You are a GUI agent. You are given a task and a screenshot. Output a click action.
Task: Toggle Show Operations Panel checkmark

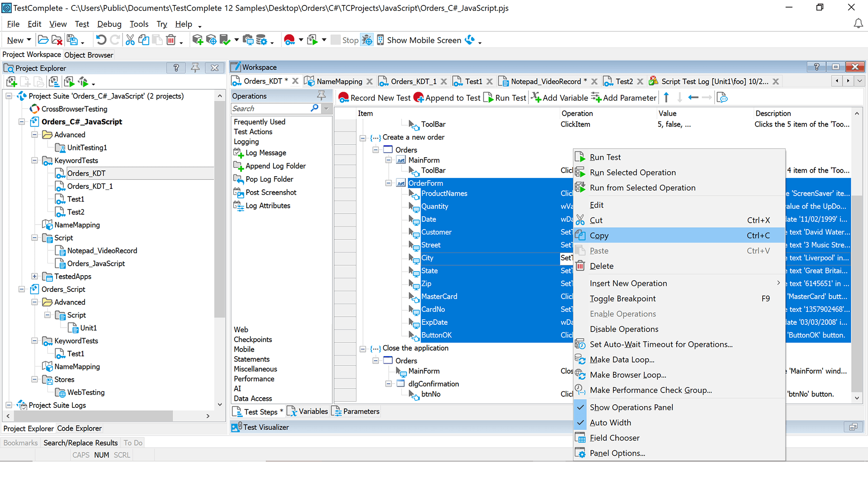631,407
